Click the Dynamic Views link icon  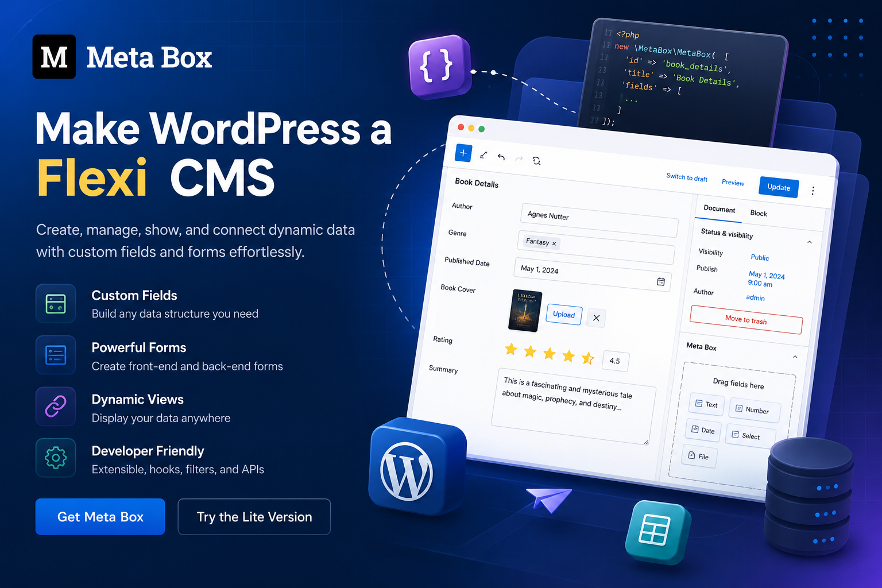point(56,406)
